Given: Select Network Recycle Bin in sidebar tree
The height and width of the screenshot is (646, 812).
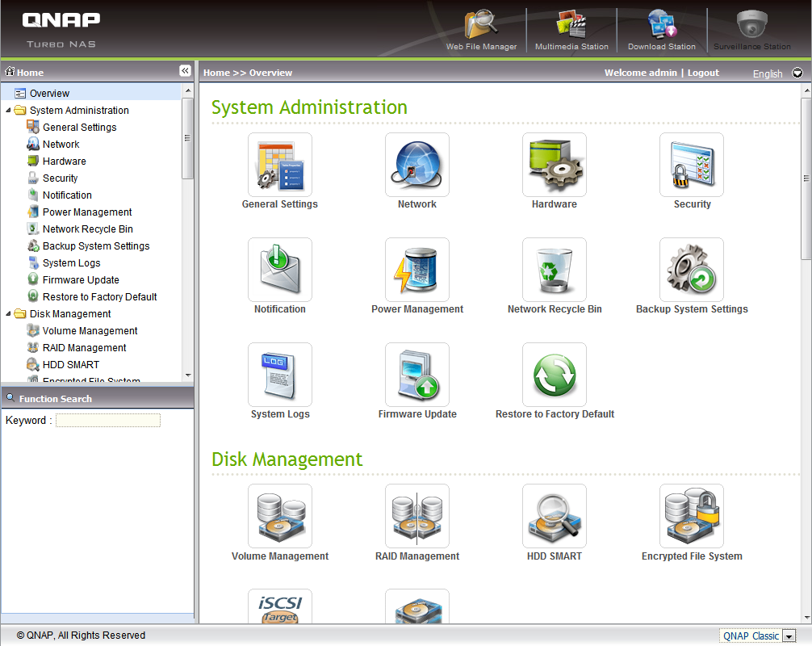Looking at the screenshot, I should click(x=87, y=229).
